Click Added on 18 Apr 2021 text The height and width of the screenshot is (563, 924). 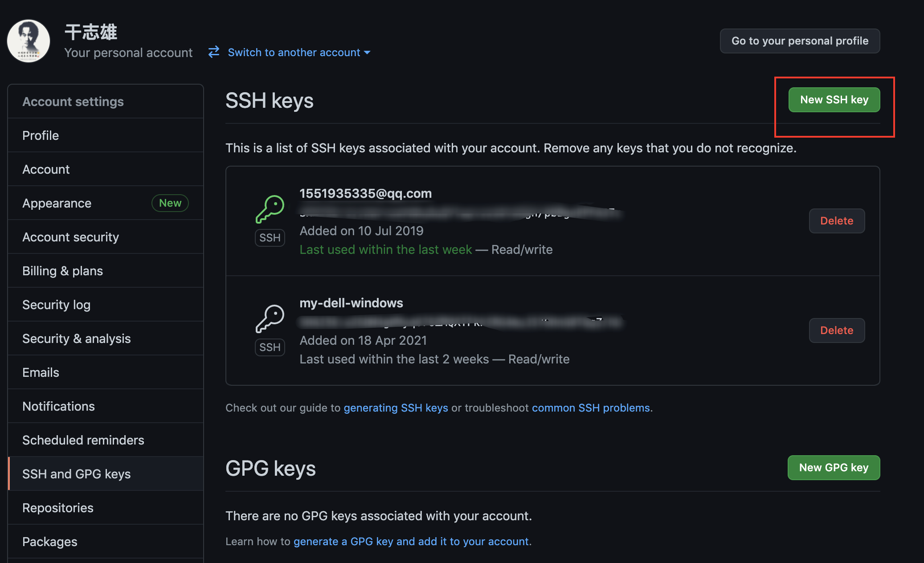click(363, 340)
